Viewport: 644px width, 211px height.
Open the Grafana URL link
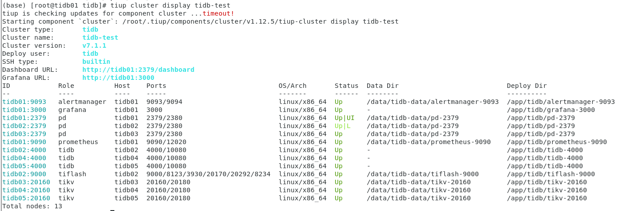tap(118, 78)
